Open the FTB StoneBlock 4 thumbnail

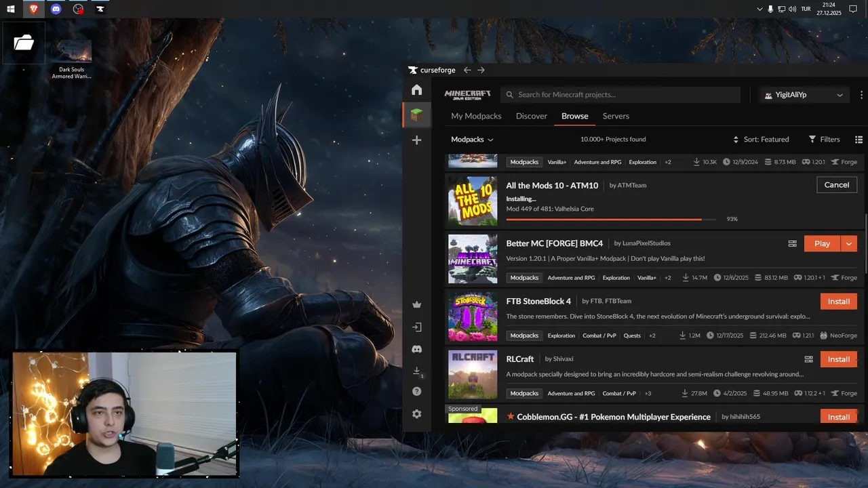[473, 317]
